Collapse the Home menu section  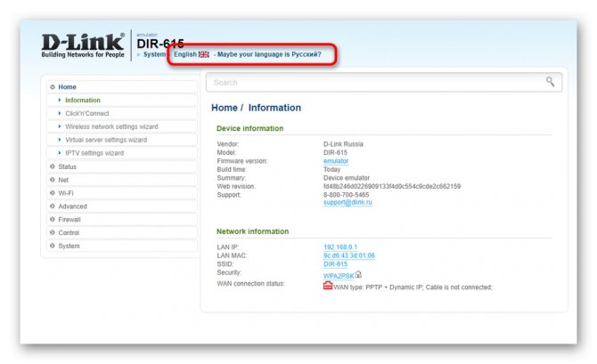[x=122, y=86]
